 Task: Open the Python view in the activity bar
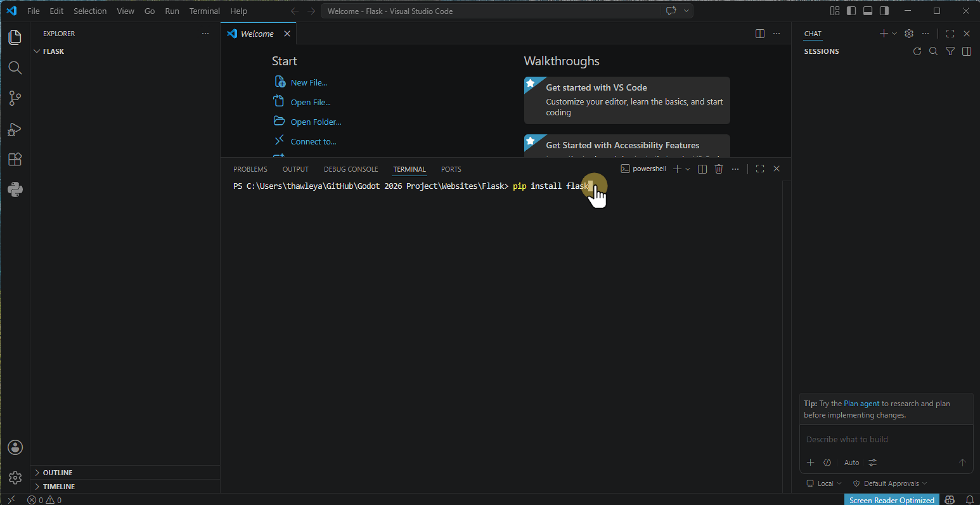15,189
